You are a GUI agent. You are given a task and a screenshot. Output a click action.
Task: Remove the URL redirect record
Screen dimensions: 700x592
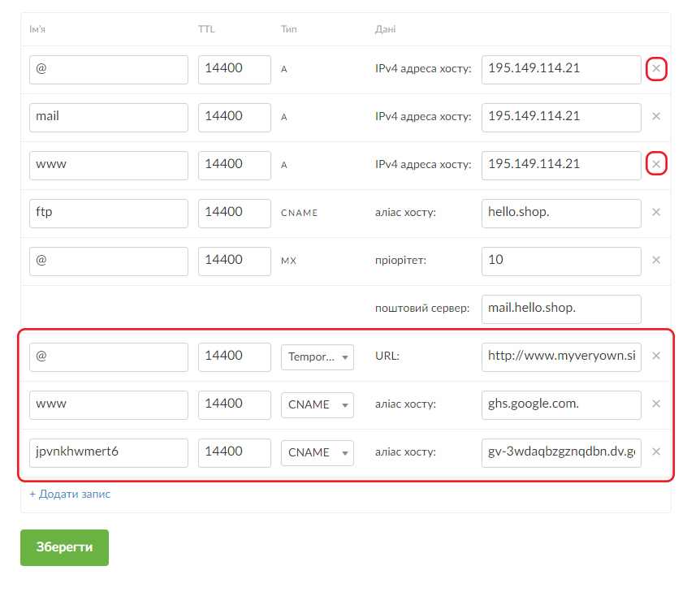click(x=656, y=356)
